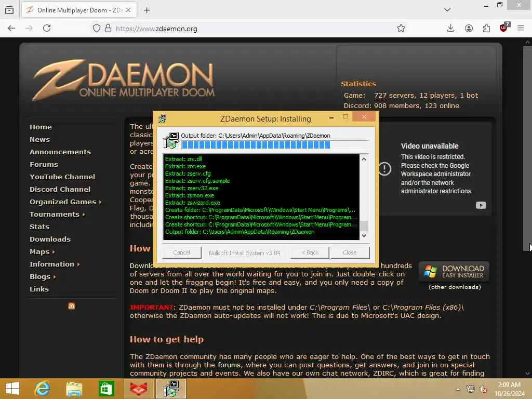Minimize the ZDaemon Setup window

[x=331, y=117]
